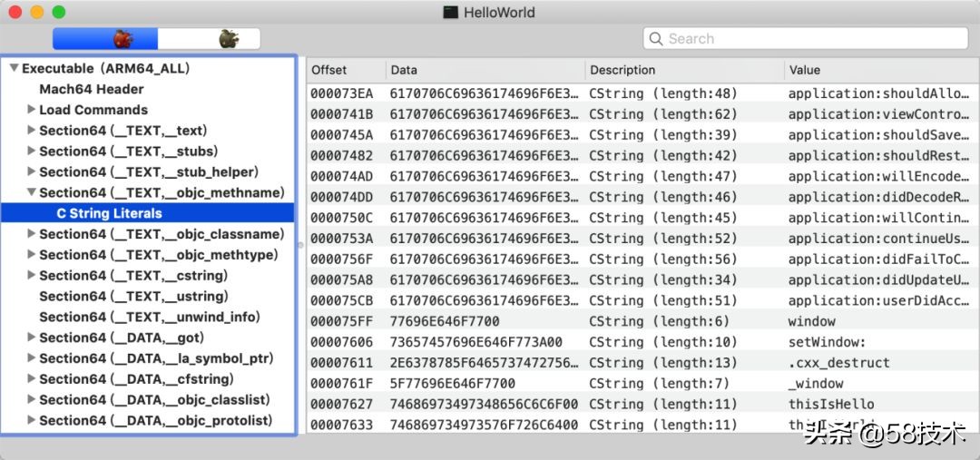Screen dimensions: 980x460
Task: Expand the Load Commands node
Action: point(31,110)
